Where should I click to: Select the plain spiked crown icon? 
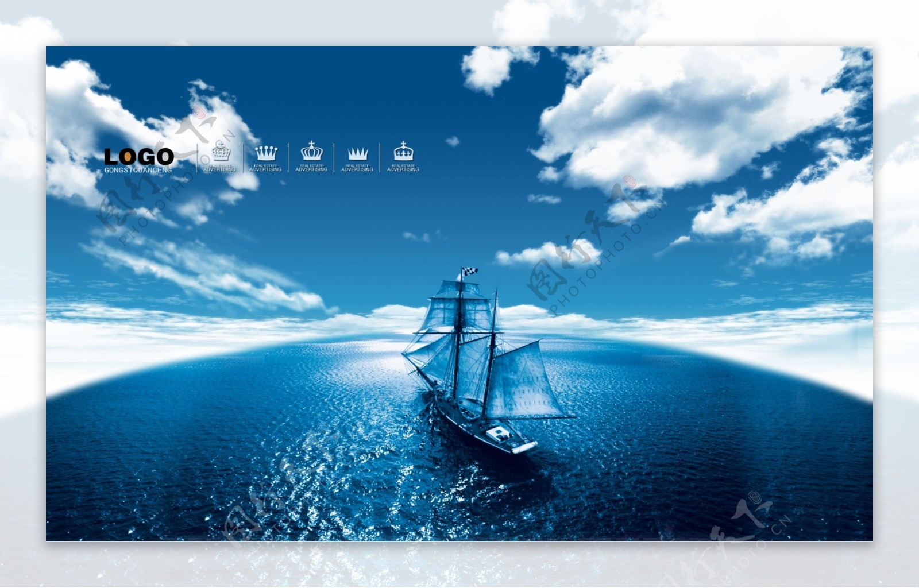click(x=357, y=153)
